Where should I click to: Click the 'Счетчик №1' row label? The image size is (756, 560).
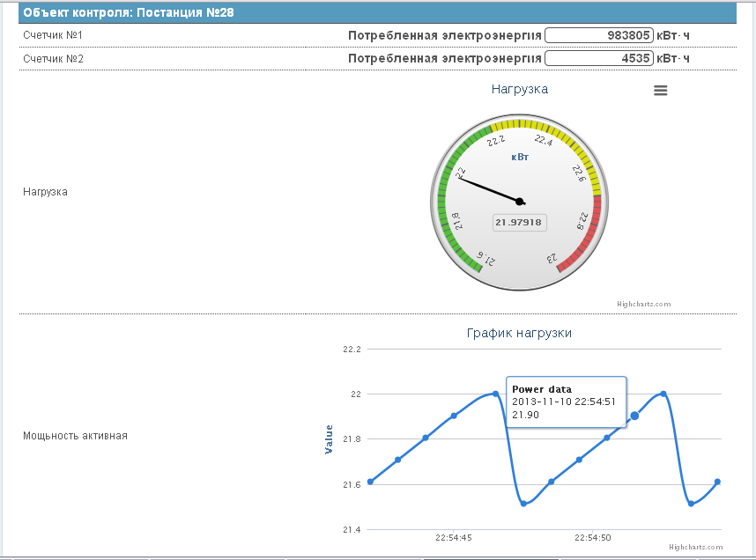53,35
